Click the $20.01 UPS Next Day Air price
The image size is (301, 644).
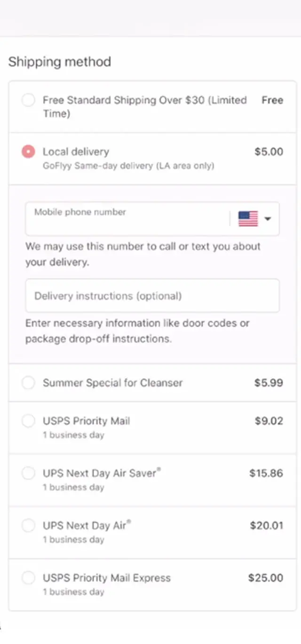266,525
